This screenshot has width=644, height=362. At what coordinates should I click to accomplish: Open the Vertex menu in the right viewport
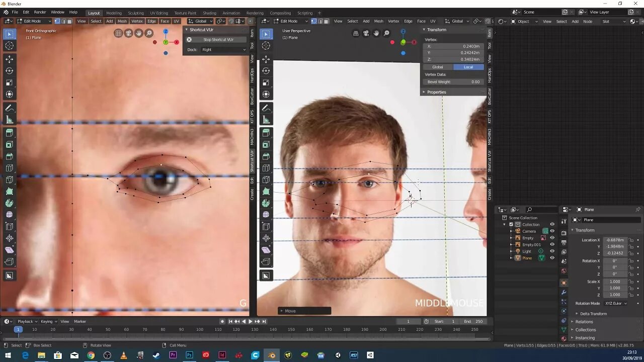(393, 21)
